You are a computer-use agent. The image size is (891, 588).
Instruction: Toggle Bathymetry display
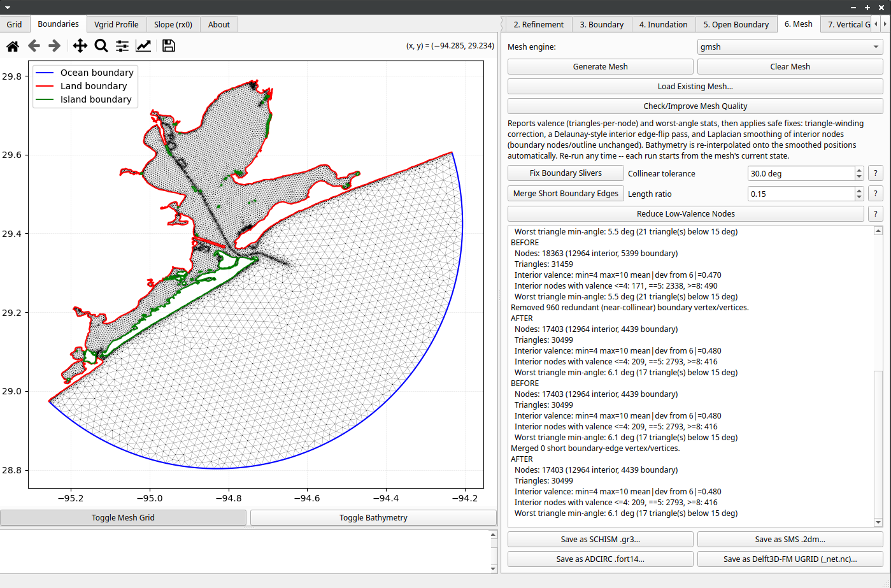pos(373,517)
